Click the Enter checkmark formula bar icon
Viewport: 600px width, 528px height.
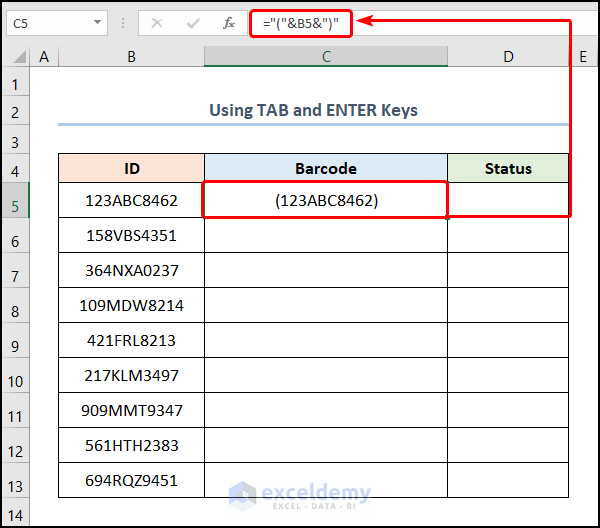(193, 24)
